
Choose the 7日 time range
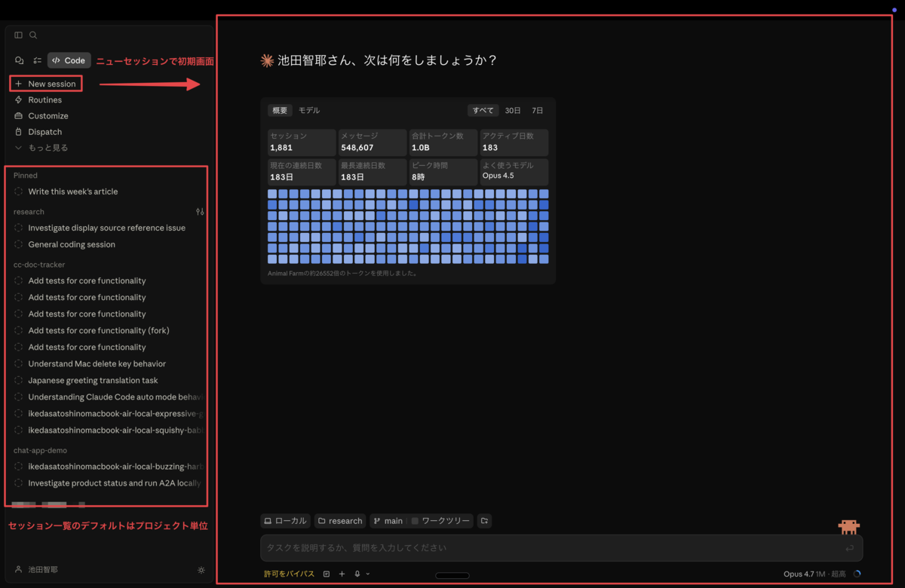coord(537,110)
